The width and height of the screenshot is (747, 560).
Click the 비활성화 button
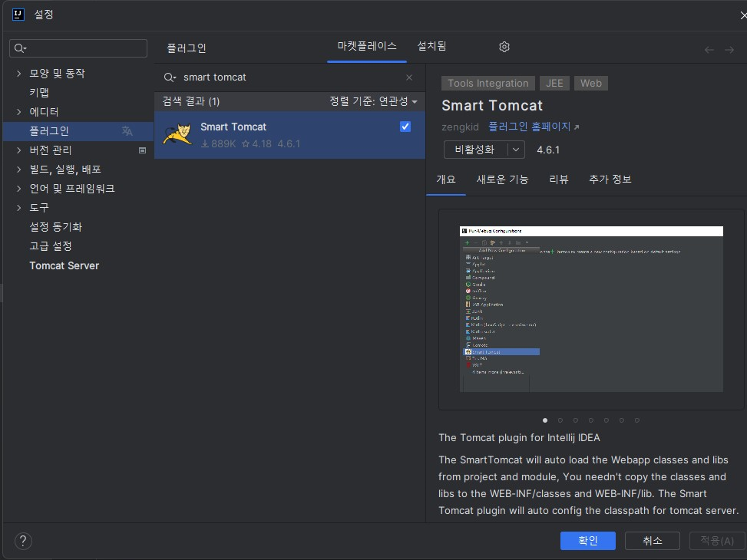pyautogui.click(x=475, y=150)
